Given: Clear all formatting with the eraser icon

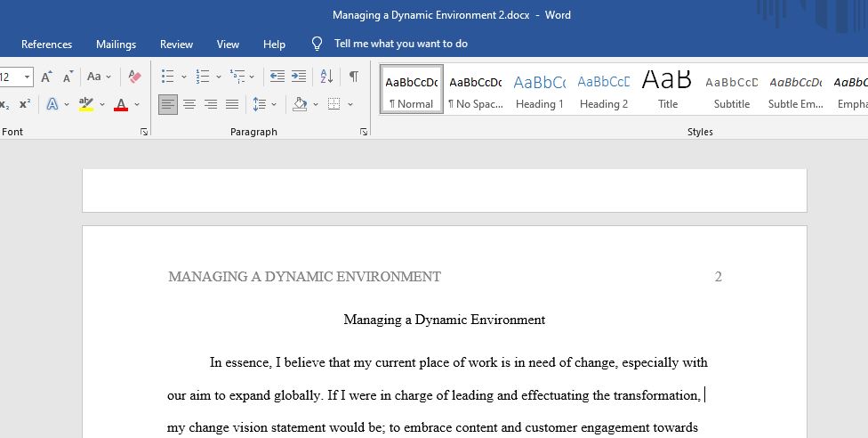Looking at the screenshot, I should click(x=134, y=77).
